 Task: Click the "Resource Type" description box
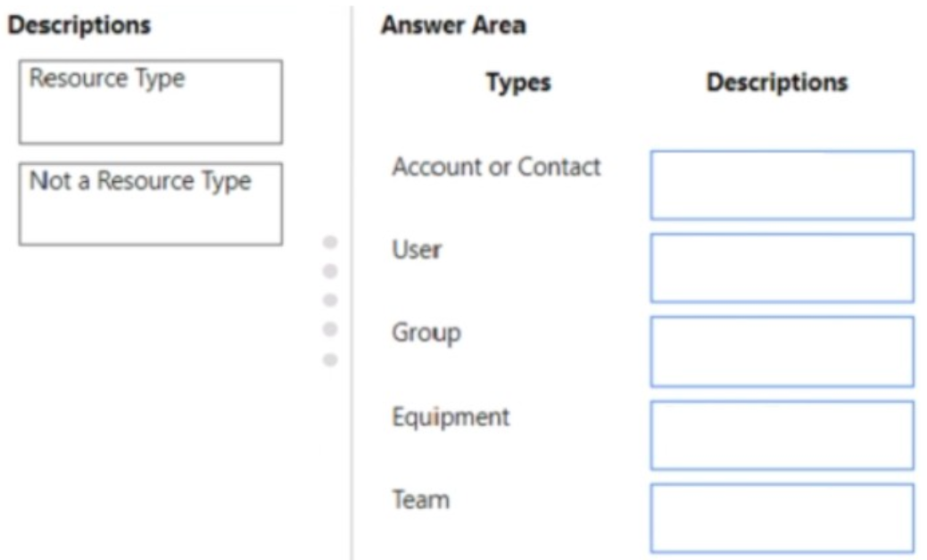point(150,102)
